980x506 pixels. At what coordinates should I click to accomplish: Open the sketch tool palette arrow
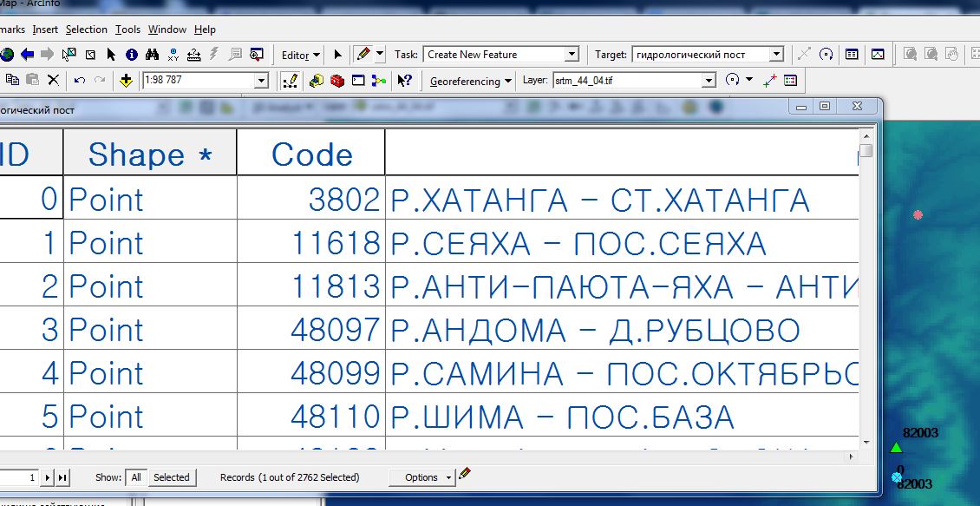(379, 54)
